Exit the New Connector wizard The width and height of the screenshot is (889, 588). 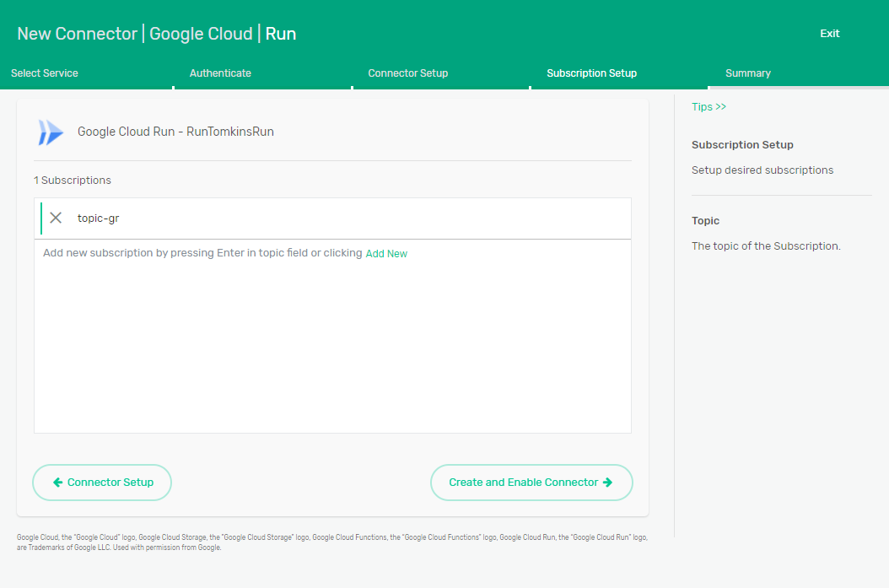[829, 34]
